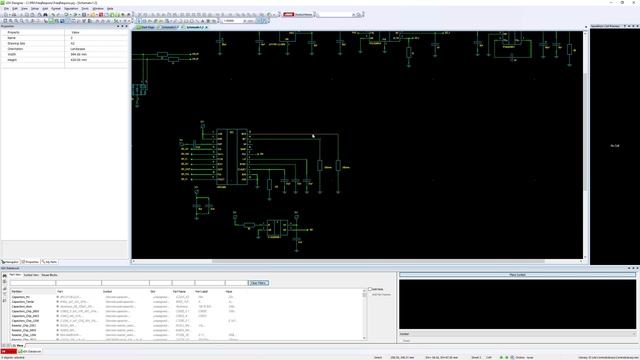
Task: Open Reuse Blocks tab in Databook
Action: (x=49, y=275)
